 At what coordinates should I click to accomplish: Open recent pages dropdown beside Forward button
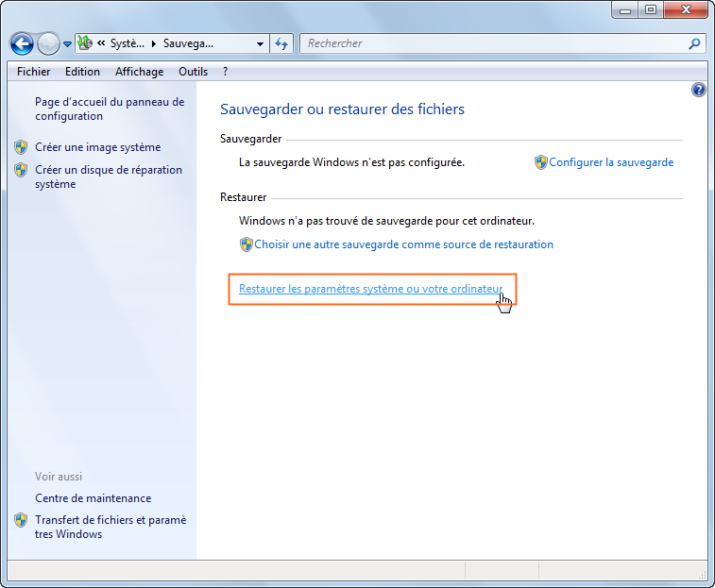click(x=67, y=43)
